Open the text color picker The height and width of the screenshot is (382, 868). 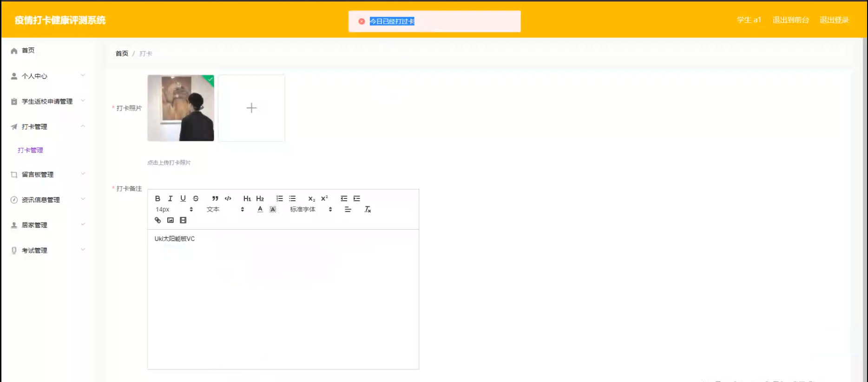tap(260, 209)
